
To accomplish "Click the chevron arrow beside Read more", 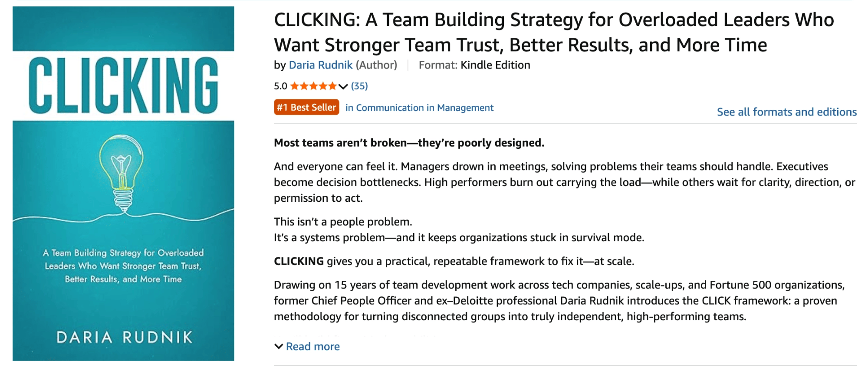I will click(x=279, y=346).
